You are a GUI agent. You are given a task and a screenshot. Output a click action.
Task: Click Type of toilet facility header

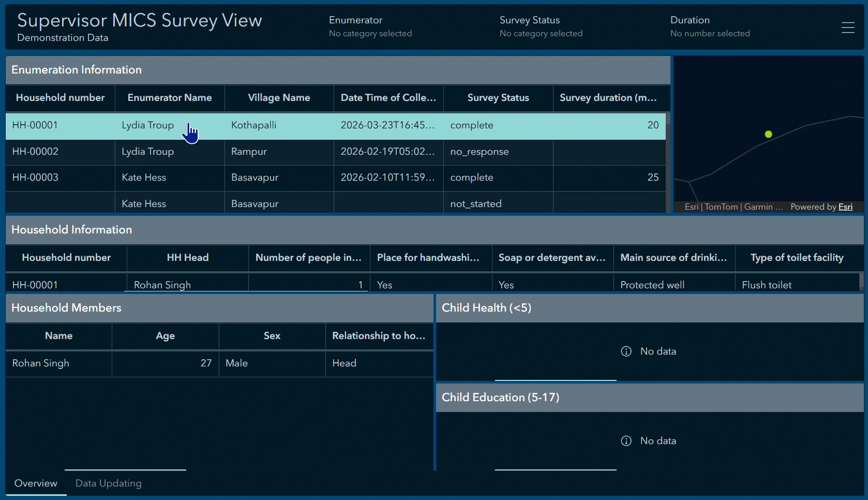797,258
